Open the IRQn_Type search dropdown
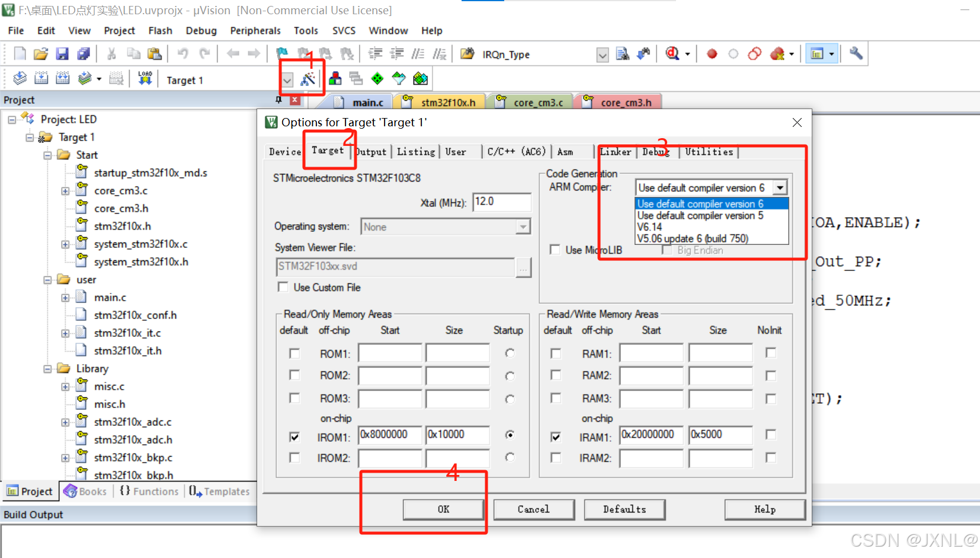 [603, 55]
